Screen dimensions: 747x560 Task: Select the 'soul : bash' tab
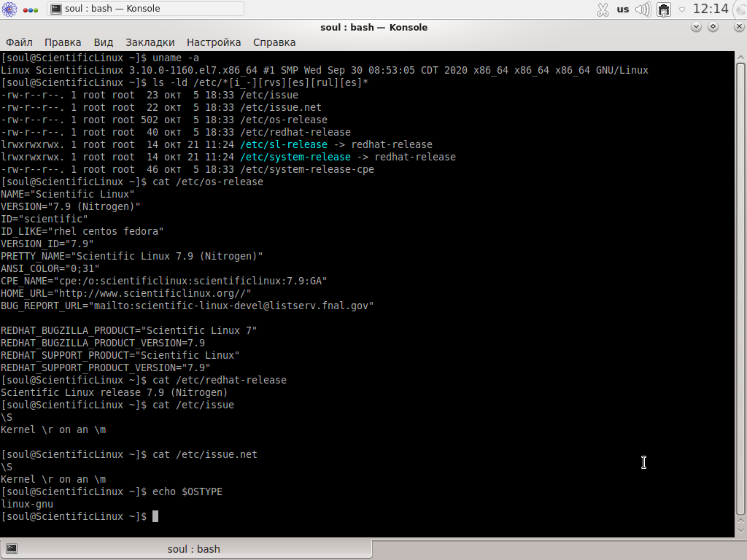186,549
